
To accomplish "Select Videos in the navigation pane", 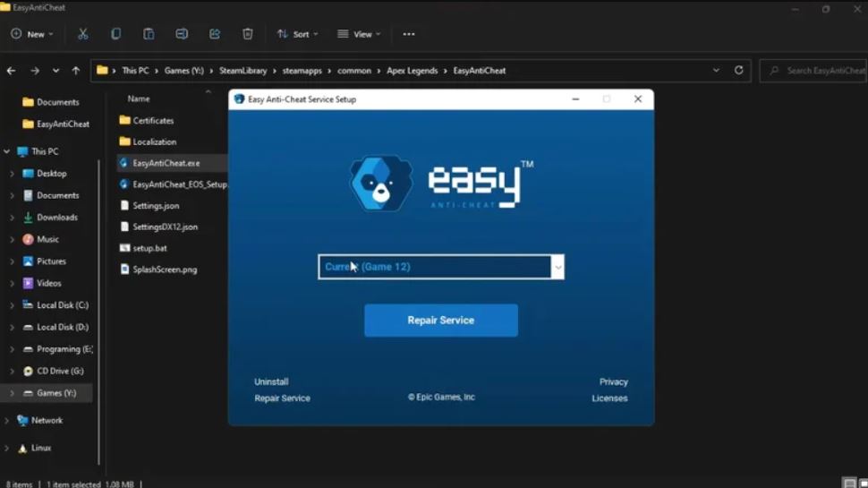I will 48,283.
